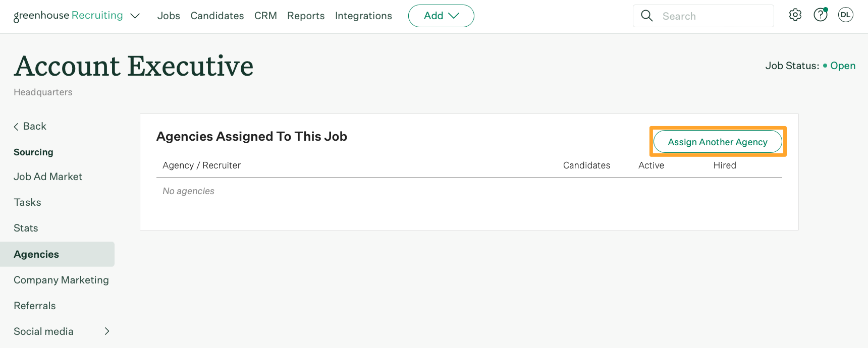
Task: Select the Stats sidebar item
Action: 26,228
